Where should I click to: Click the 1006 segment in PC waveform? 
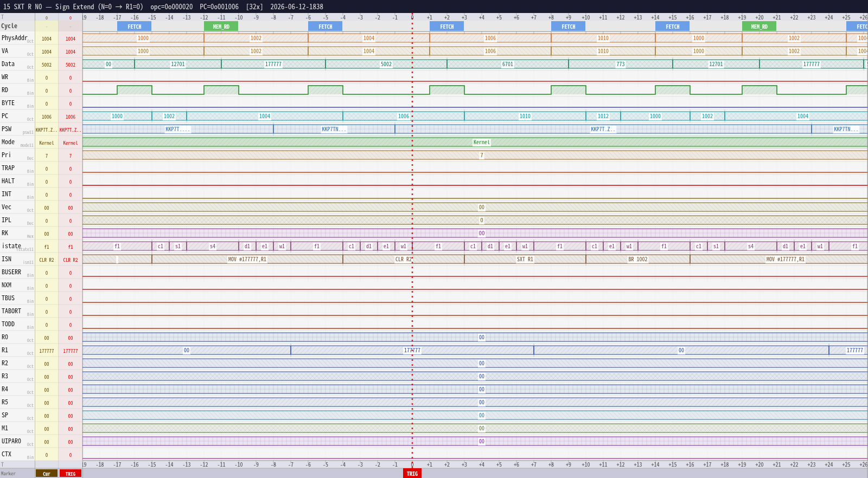[404, 117]
